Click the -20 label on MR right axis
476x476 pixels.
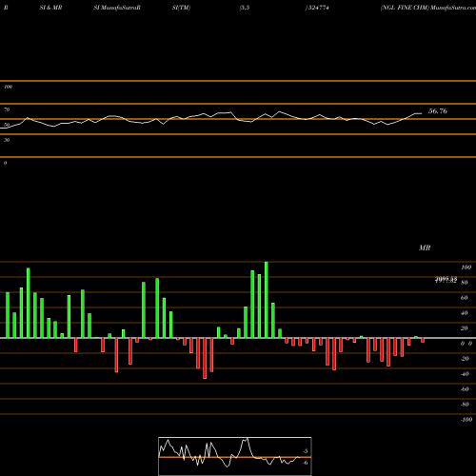[x=465, y=359]
